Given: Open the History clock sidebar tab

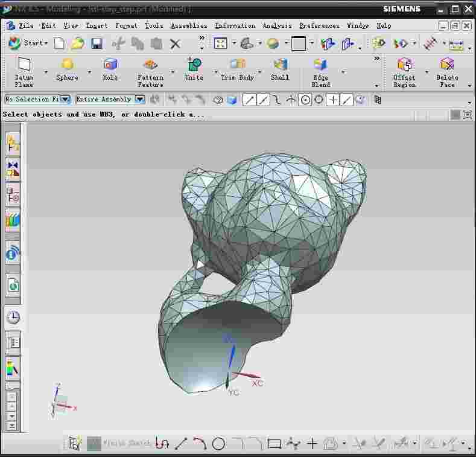Looking at the screenshot, I should click(13, 318).
